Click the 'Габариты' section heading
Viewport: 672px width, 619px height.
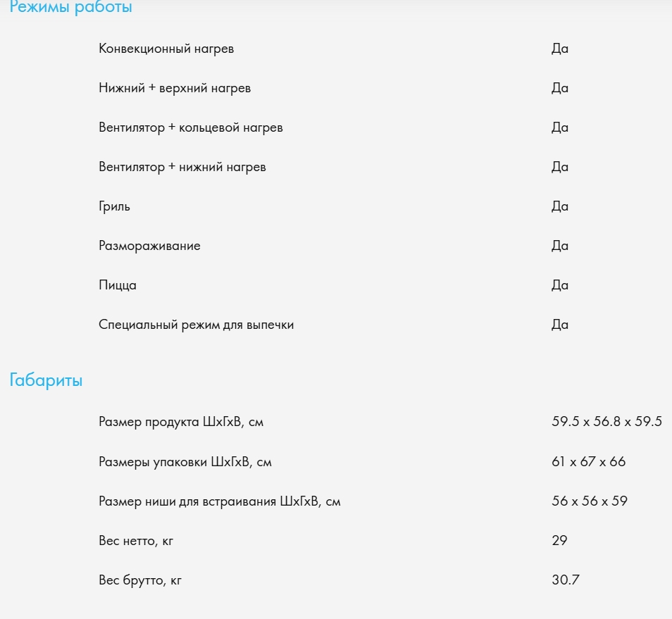click(46, 380)
